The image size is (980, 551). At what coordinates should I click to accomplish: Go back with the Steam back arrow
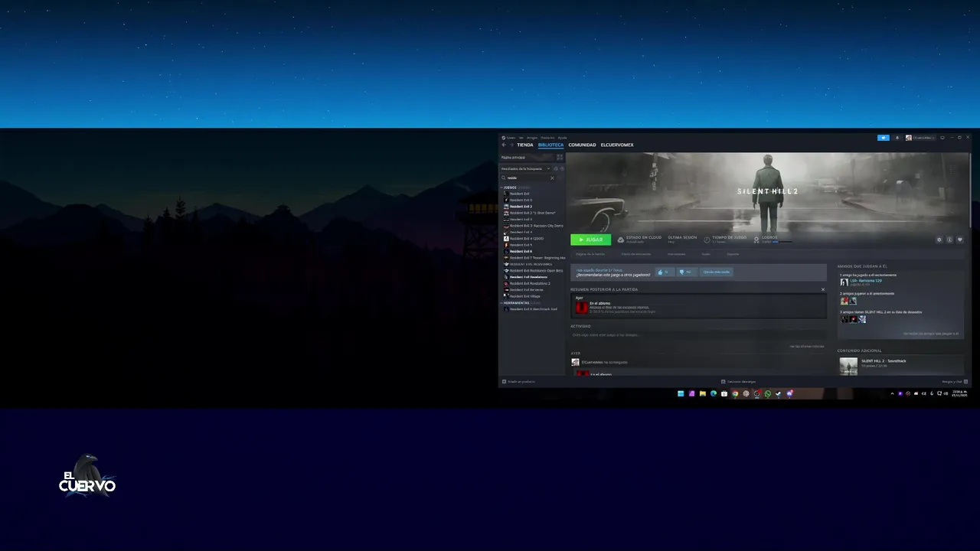click(504, 145)
